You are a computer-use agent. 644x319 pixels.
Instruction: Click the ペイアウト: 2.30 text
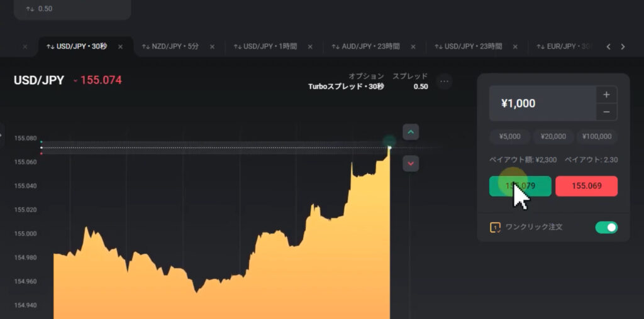pos(591,160)
